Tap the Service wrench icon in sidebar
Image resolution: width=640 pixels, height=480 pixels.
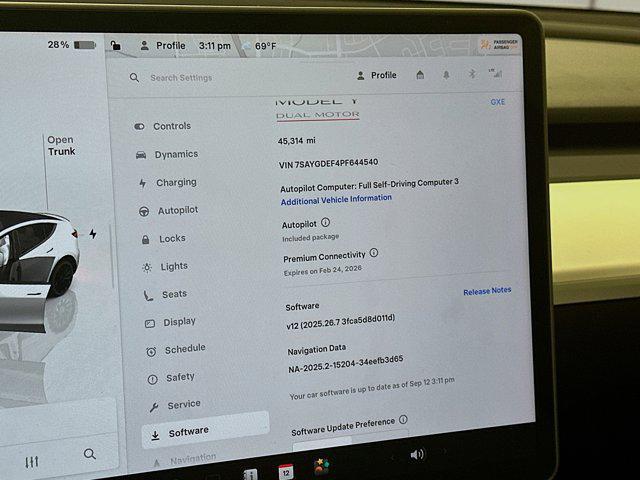154,407
